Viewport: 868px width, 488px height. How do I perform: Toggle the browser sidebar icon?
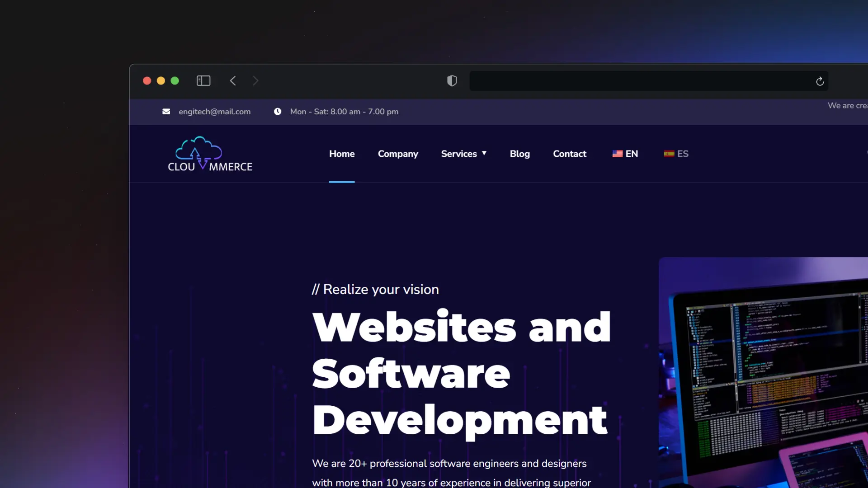click(x=203, y=81)
